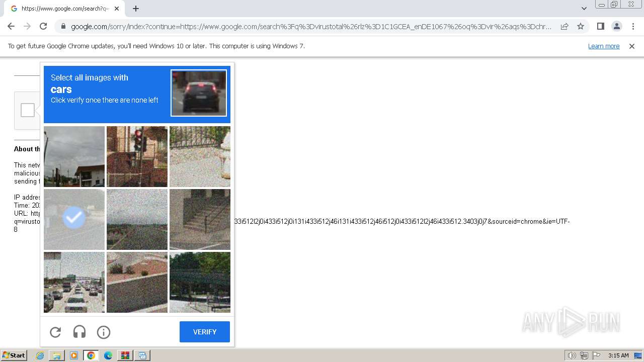This screenshot has height=362, width=644.
Task: Select the stone staircase tile
Action: pyautogui.click(x=200, y=219)
